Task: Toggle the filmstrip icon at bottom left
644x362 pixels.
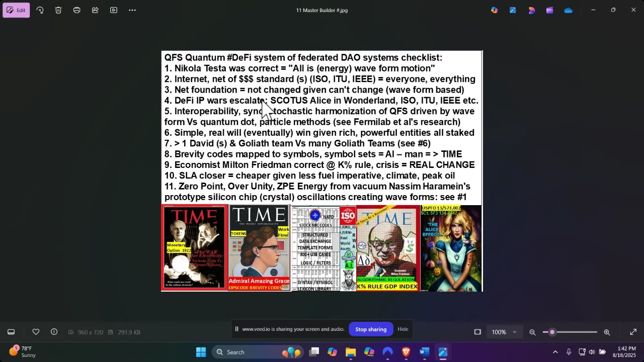Action: point(11,332)
